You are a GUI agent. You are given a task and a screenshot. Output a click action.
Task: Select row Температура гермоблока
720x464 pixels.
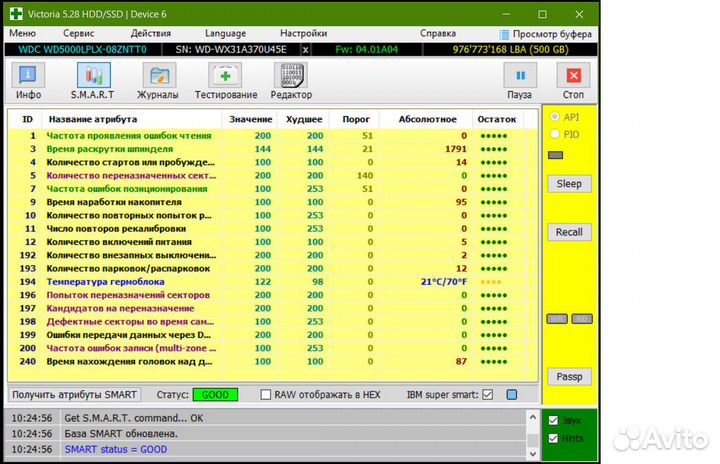pyautogui.click(x=273, y=282)
